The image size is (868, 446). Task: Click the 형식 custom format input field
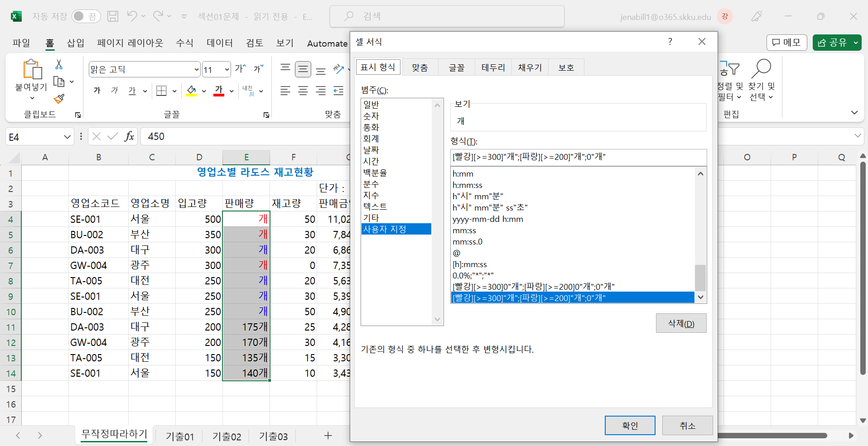(578, 157)
